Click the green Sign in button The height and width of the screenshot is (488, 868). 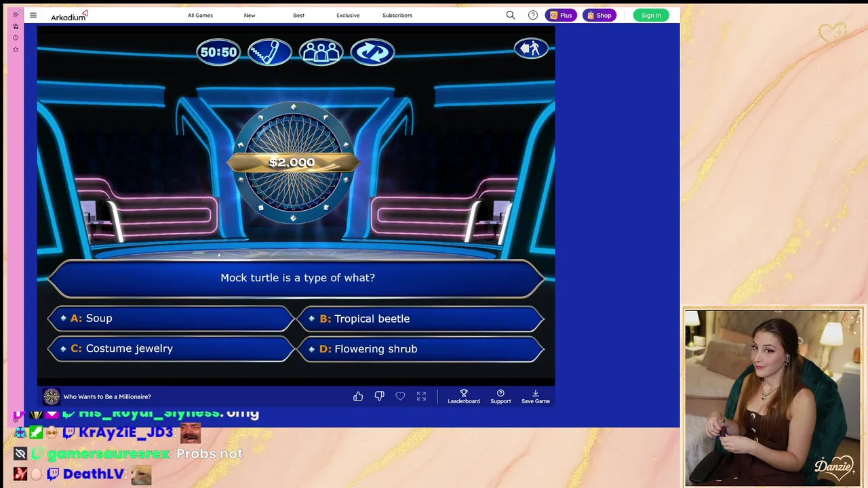651,15
